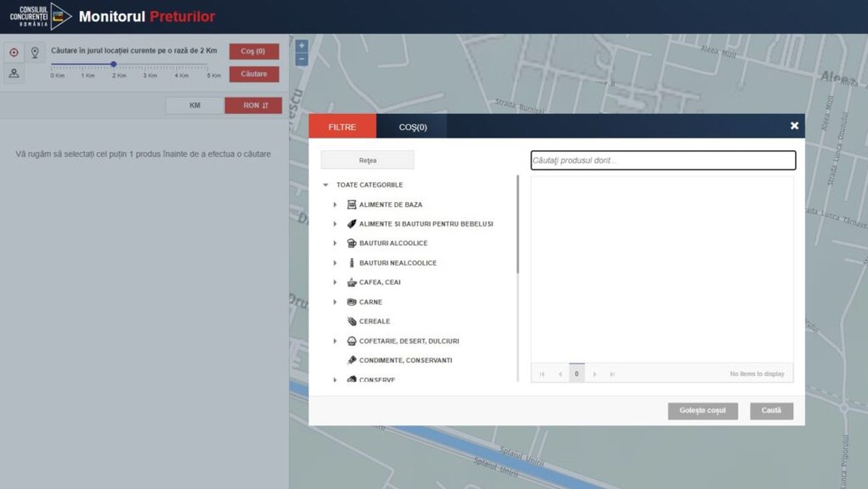Select the Rețea filter toggle
The width and height of the screenshot is (868, 489).
pos(366,159)
